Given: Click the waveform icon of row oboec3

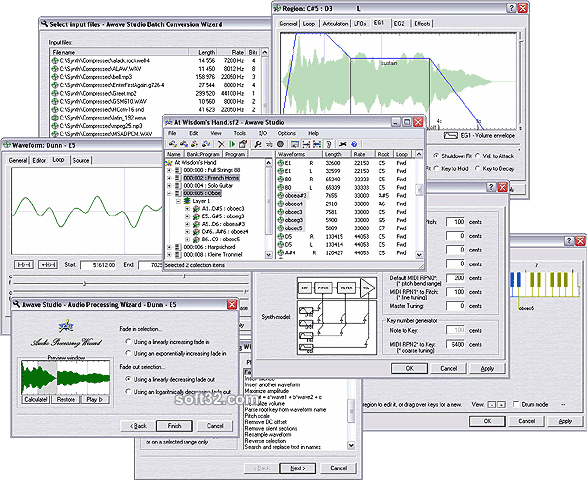Looking at the screenshot, I should [280, 212].
